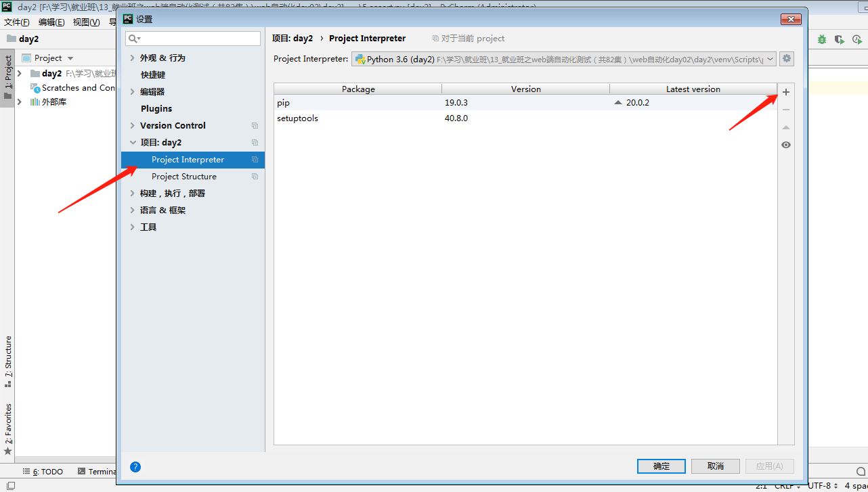Click copy icon next to 项目: day2
868x492 pixels.
255,143
